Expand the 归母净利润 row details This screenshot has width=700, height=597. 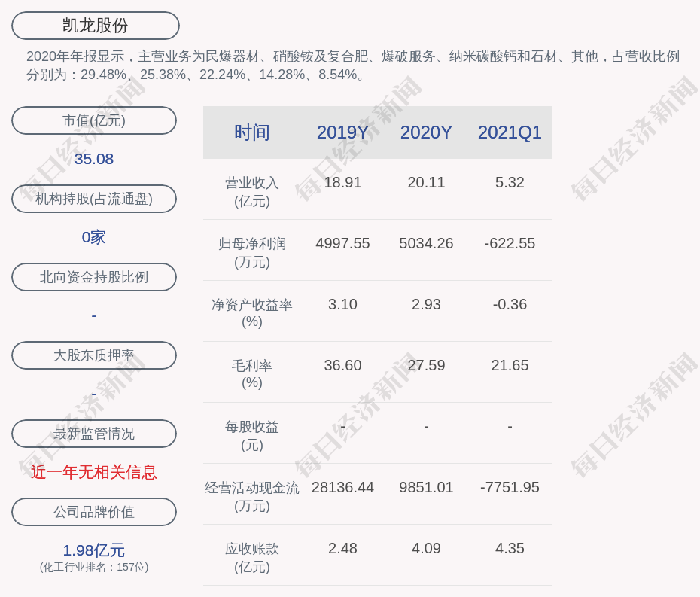click(251, 252)
